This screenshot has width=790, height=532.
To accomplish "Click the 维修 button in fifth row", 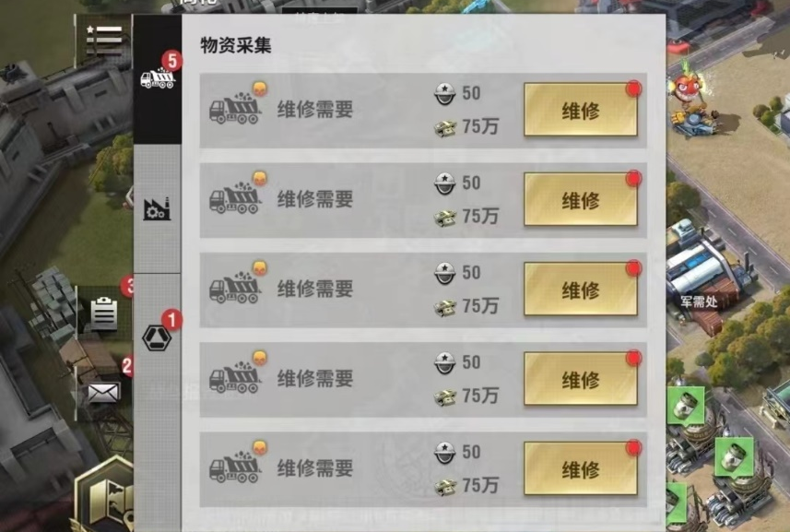I will pyautogui.click(x=581, y=468).
